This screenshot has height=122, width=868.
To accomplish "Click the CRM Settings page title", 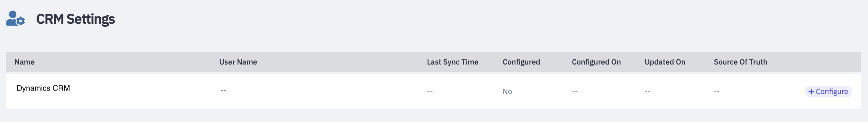I will pos(75,19).
